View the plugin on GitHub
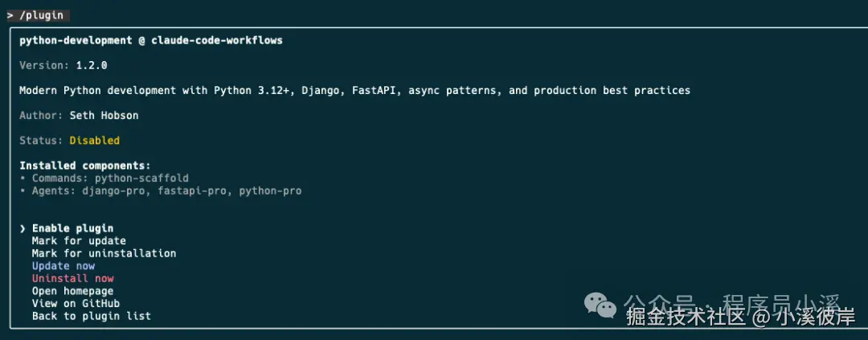The image size is (868, 340). 76,304
